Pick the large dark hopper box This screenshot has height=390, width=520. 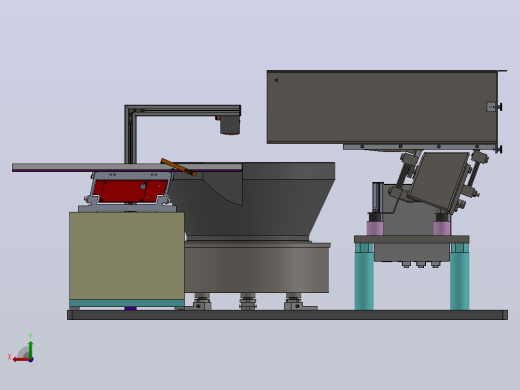(382, 107)
